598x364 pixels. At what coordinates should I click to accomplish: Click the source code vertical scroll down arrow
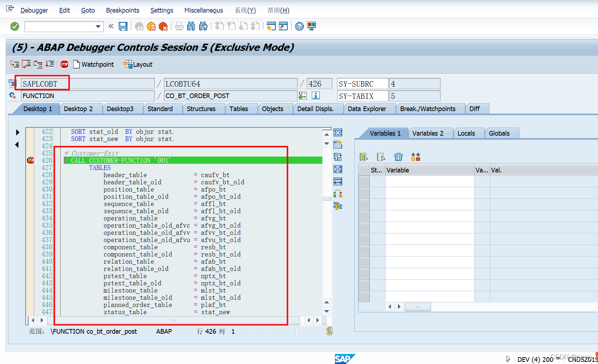tap(327, 311)
